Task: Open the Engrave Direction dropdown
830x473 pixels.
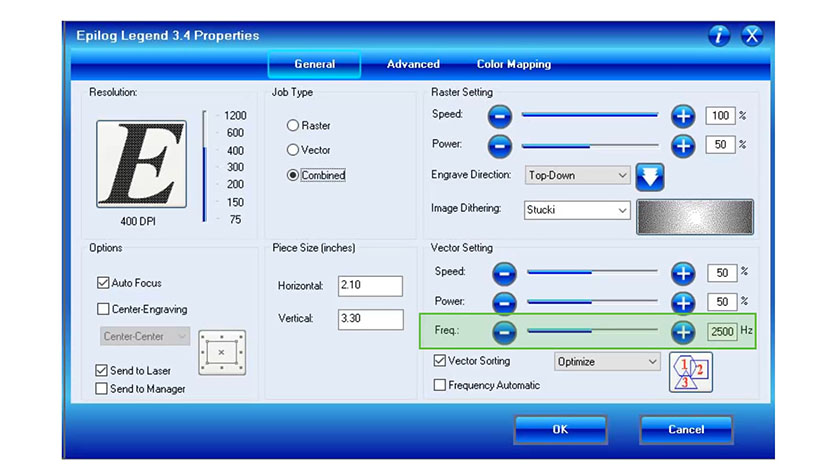Action: 578,175
